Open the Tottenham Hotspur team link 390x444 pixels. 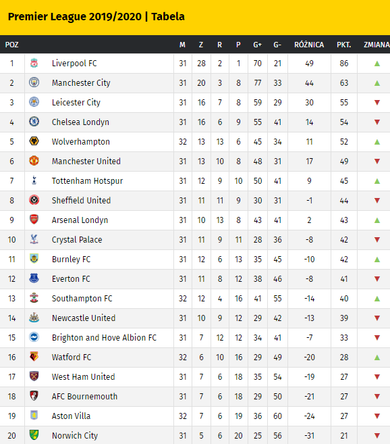tap(87, 181)
